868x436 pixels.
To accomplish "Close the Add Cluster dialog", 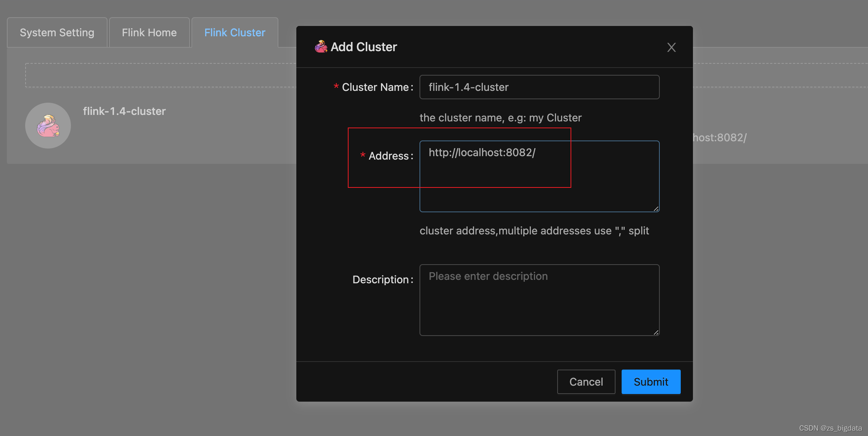I will click(x=671, y=47).
